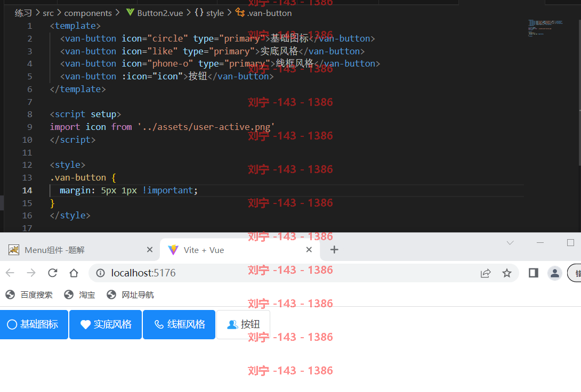Open tab search dropdown chevron
Image resolution: width=581 pixels, height=392 pixels.
click(510, 243)
